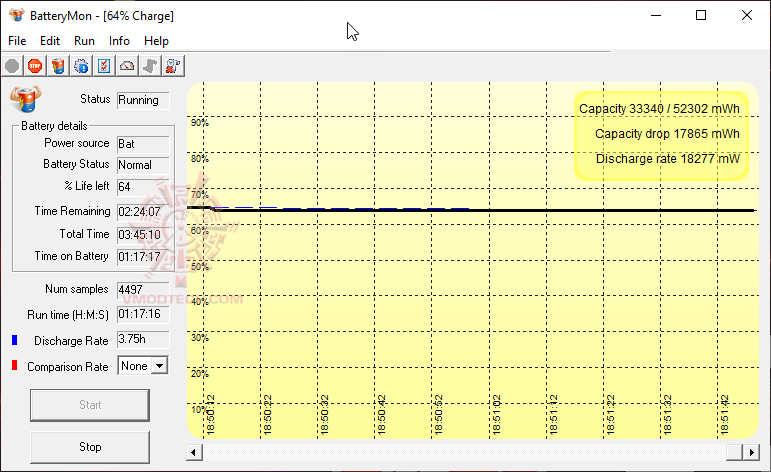The height and width of the screenshot is (472, 771).
Task: Click the red STOP sign toolbar icon
Action: click(x=35, y=66)
